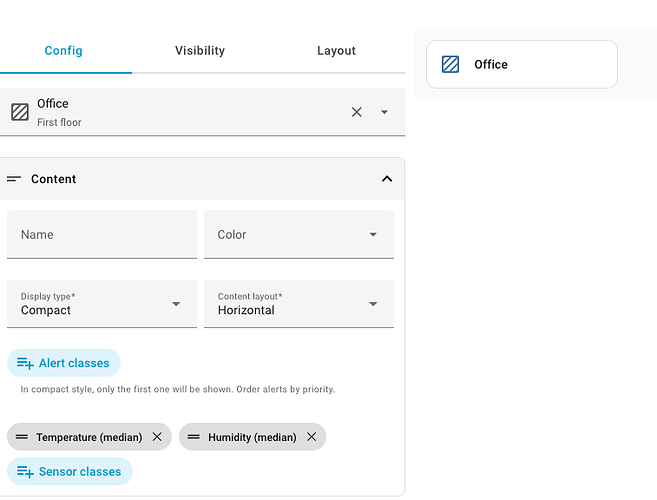The width and height of the screenshot is (657, 500).
Task: Switch to the Visibility tab
Action: pos(200,51)
